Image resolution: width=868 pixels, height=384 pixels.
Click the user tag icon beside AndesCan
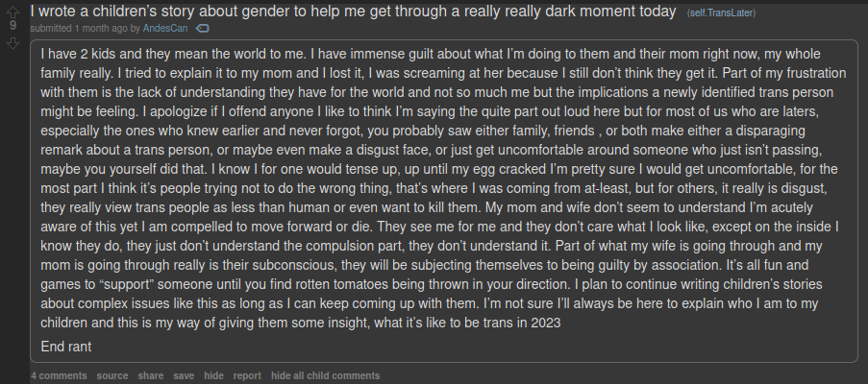tap(202, 29)
